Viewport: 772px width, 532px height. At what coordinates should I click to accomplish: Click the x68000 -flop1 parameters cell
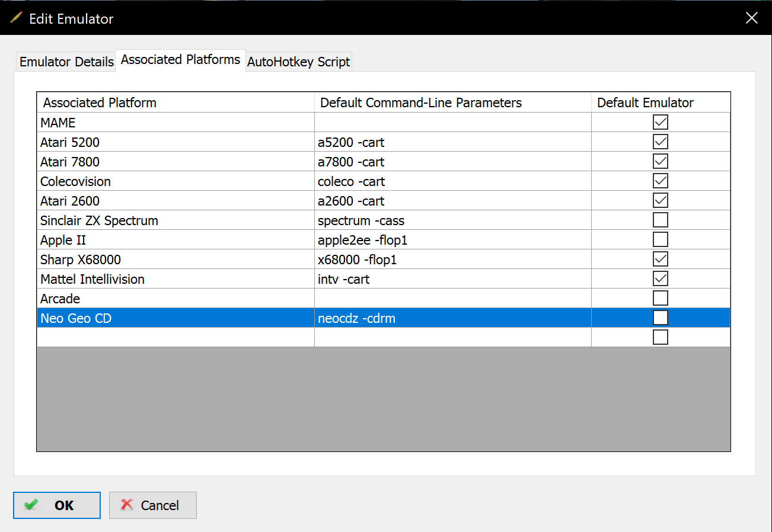[x=453, y=259]
